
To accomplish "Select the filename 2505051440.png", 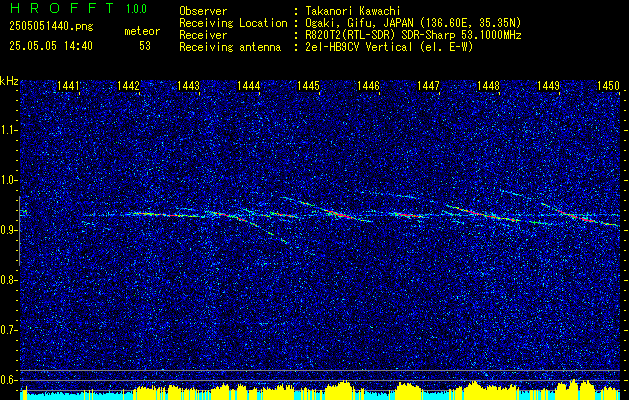I will (51, 27).
